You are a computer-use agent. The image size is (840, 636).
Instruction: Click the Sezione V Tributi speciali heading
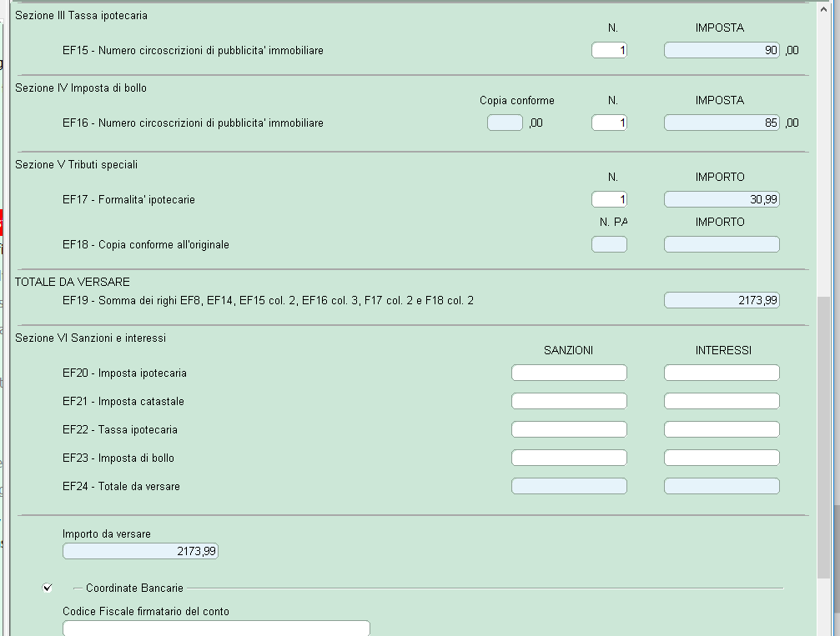pos(76,164)
